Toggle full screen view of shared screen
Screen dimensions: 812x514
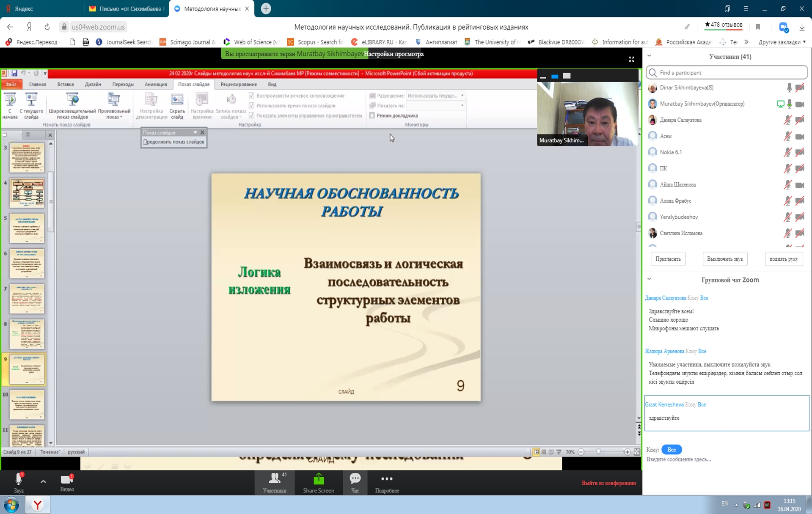[x=631, y=60]
